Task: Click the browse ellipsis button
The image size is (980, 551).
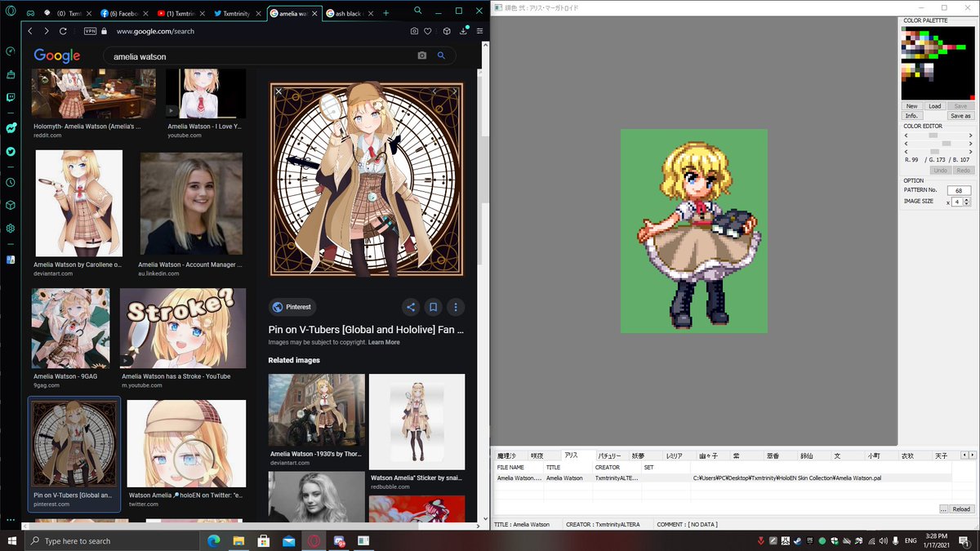Action: (943, 509)
